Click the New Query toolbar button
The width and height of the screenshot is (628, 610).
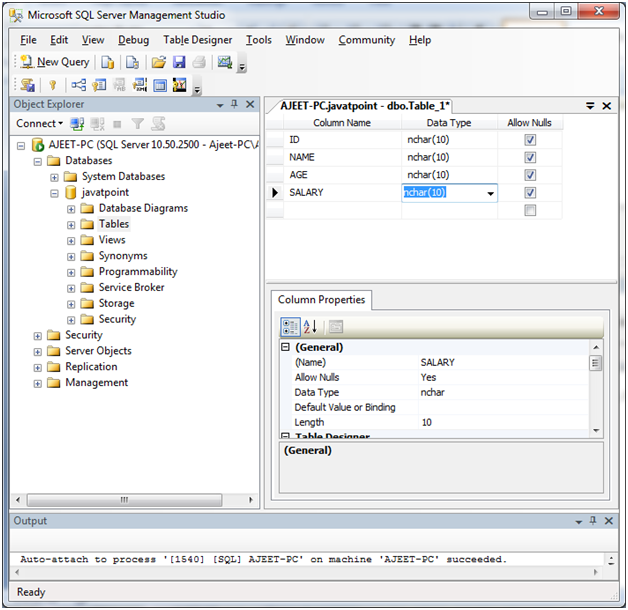coord(55,62)
